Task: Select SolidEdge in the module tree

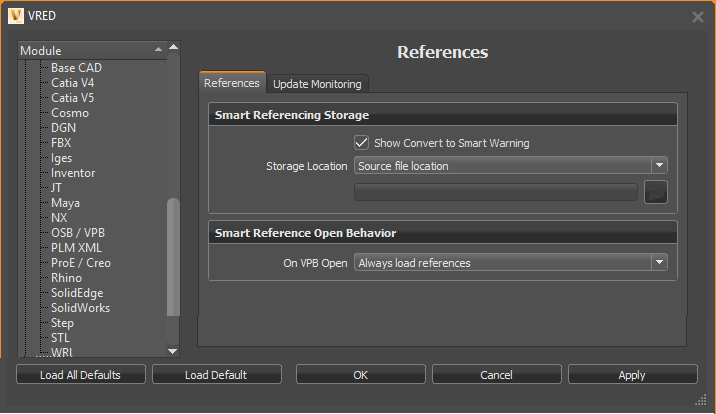Action: pos(77,293)
